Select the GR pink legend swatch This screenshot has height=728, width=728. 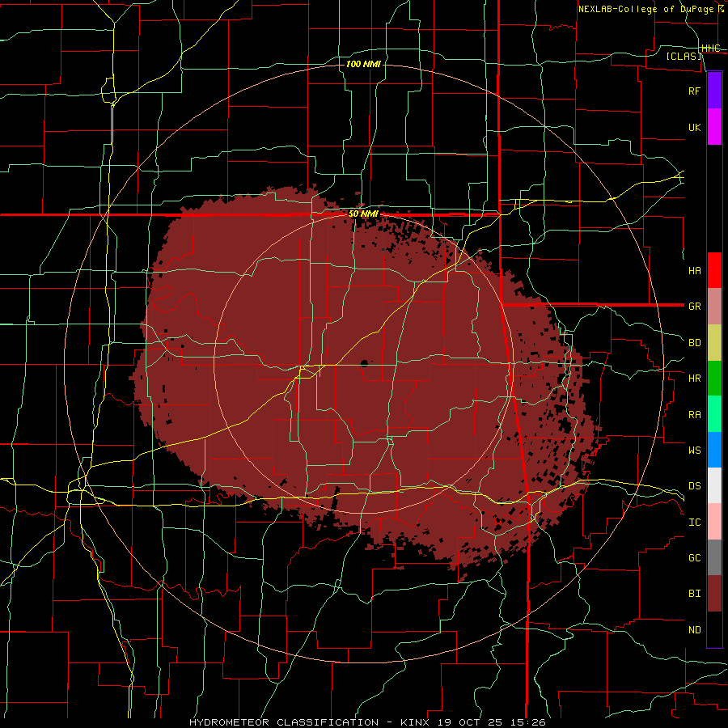[714, 307]
